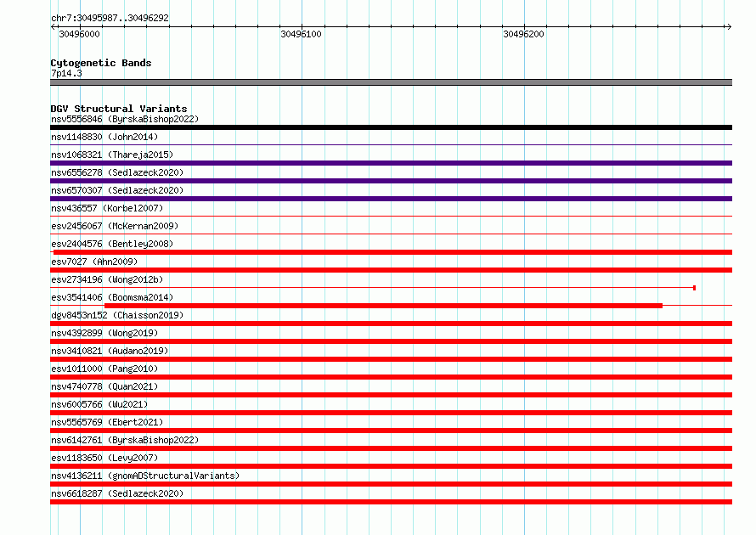The height and width of the screenshot is (535, 756).
Task: Click the thin purple nsv1148830 John2014 line
Action: (391, 144)
